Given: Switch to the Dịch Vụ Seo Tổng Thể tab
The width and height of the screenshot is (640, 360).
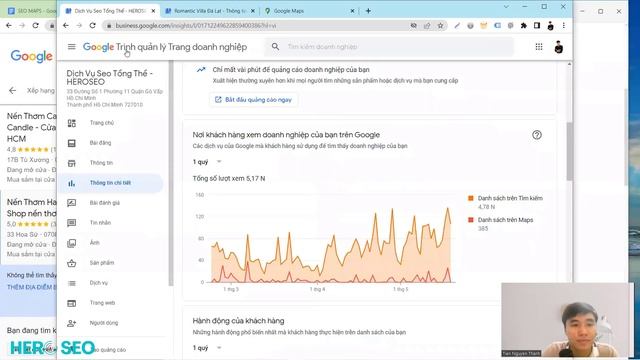Looking at the screenshot, I should (x=109, y=11).
